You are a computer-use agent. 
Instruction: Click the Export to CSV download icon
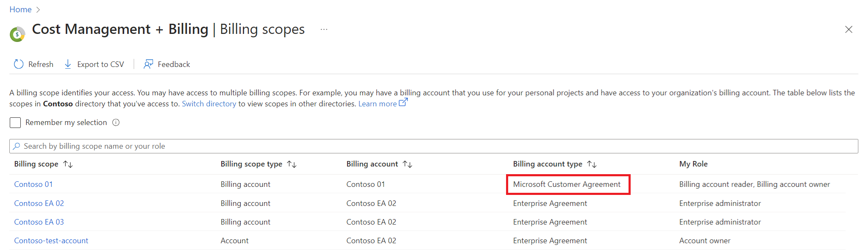68,64
